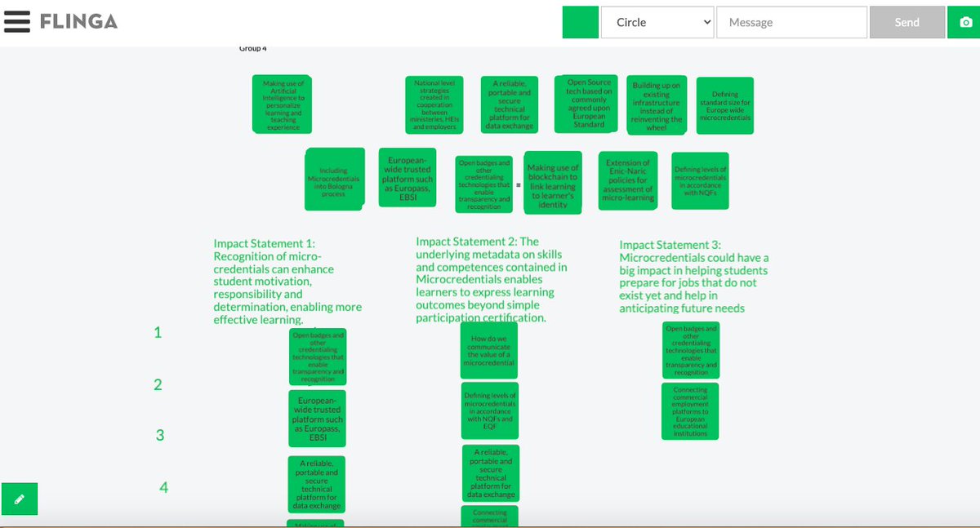Take a snapshot with the camera icon

[964, 22]
